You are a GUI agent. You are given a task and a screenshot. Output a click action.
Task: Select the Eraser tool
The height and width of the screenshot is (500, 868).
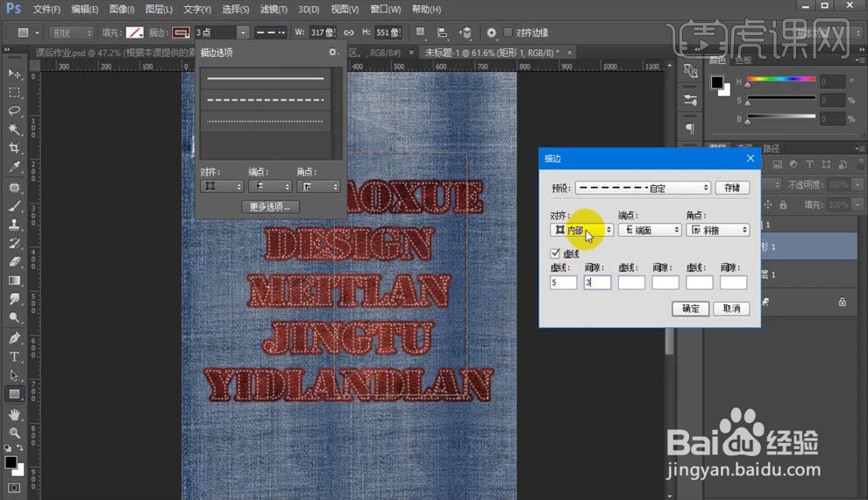pos(14,262)
